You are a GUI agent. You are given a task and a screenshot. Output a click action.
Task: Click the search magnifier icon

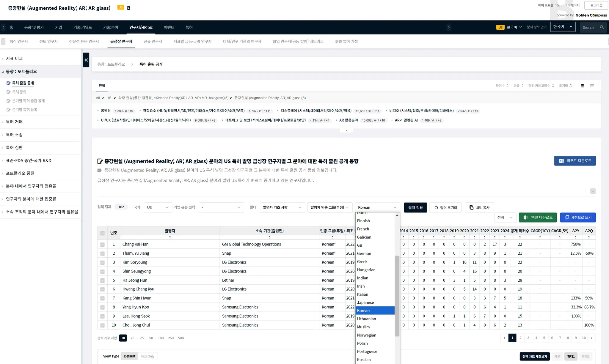602,27
